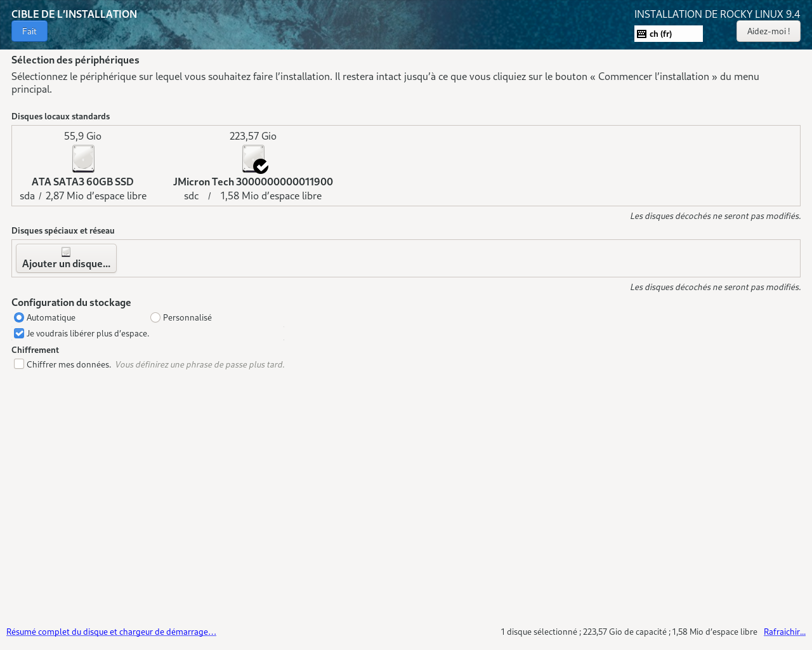Click the 223,57 Gio capacity label

(252, 136)
